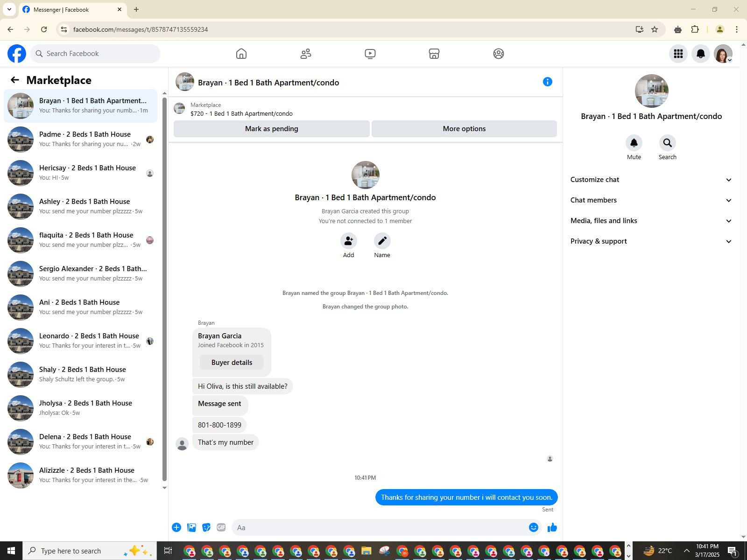Open the group photo in right panel

tap(651, 91)
